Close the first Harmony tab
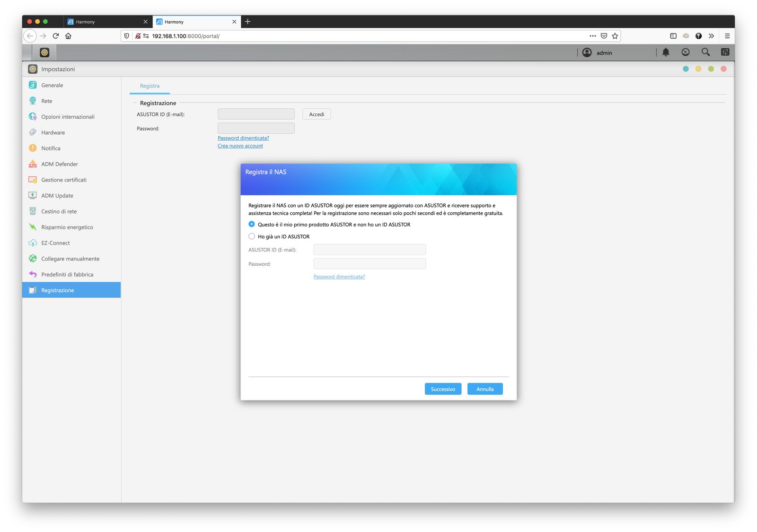The width and height of the screenshot is (757, 532). tap(145, 22)
